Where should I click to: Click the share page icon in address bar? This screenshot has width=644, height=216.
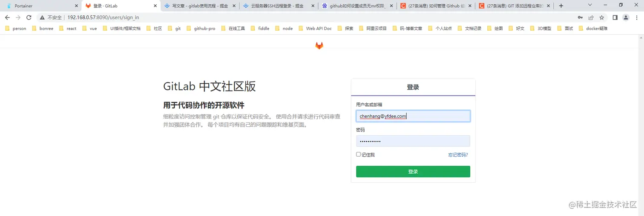(x=591, y=18)
